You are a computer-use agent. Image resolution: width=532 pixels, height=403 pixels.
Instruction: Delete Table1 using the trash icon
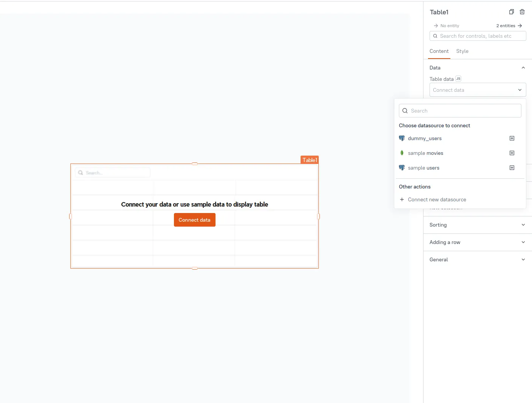click(522, 12)
